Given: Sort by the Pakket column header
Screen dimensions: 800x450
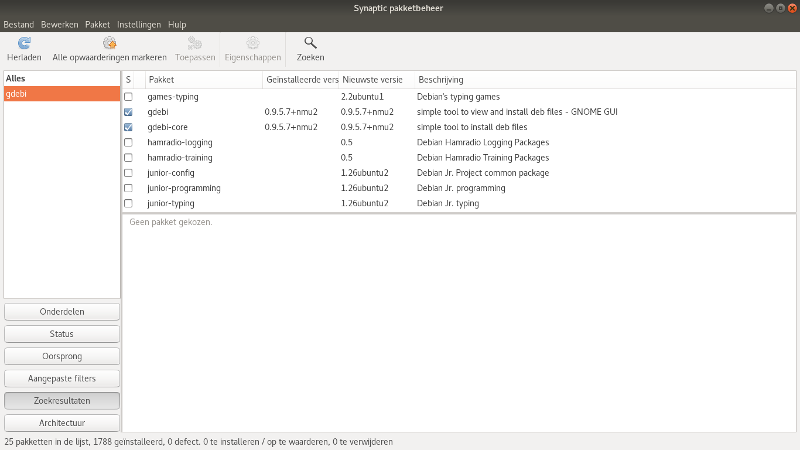Looking at the screenshot, I should (204, 80).
